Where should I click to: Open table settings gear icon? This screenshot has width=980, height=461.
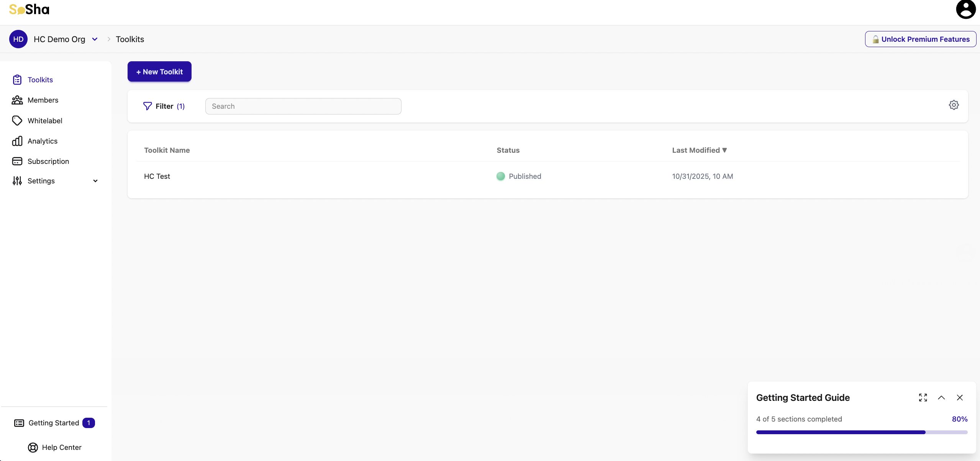[954, 105]
